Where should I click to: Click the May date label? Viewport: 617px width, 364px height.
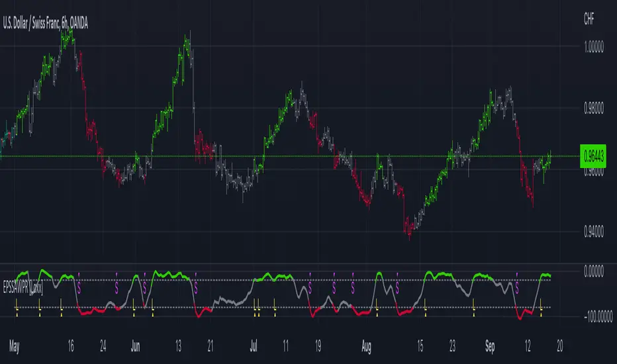click(14, 347)
